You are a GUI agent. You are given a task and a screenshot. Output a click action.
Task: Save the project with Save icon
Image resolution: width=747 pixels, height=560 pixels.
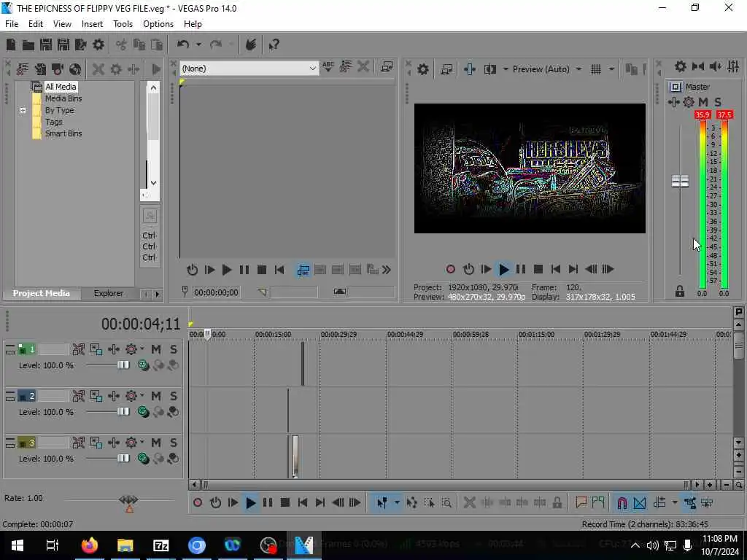(46, 44)
